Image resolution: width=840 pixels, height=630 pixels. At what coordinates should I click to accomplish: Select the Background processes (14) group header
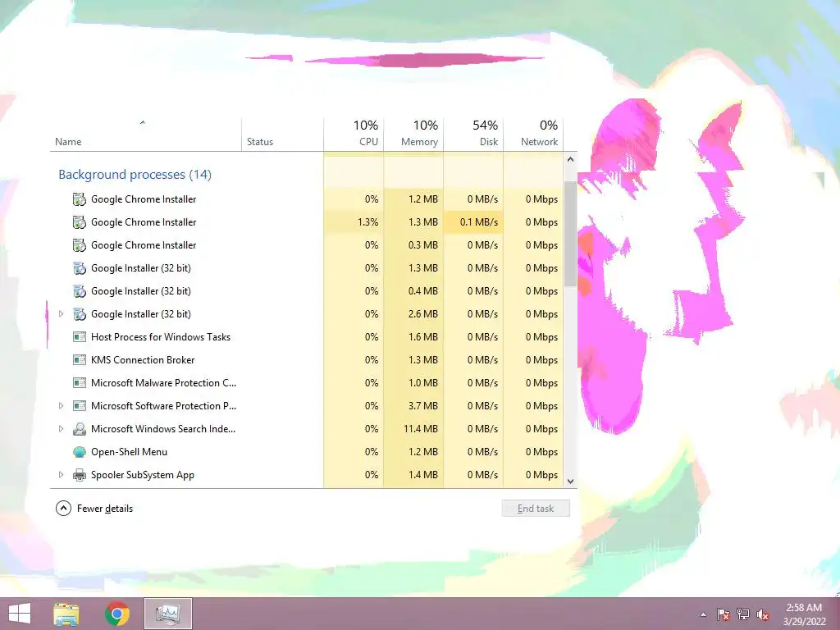pos(135,175)
